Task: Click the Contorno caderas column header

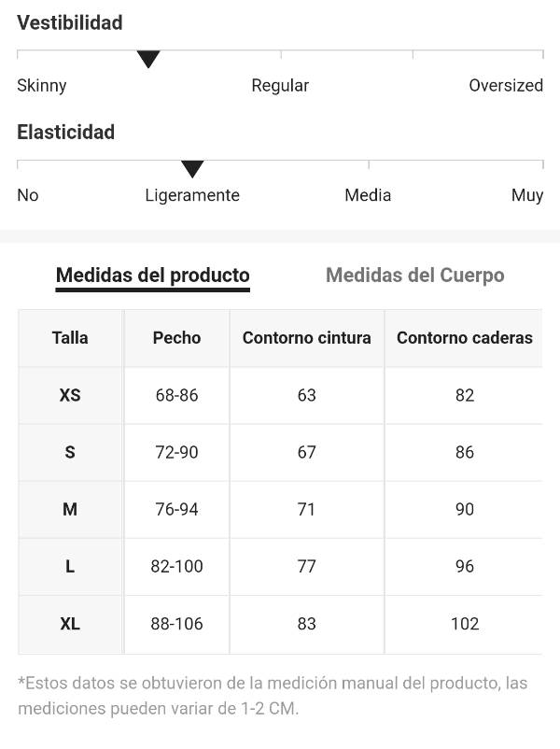Action: 464,338
